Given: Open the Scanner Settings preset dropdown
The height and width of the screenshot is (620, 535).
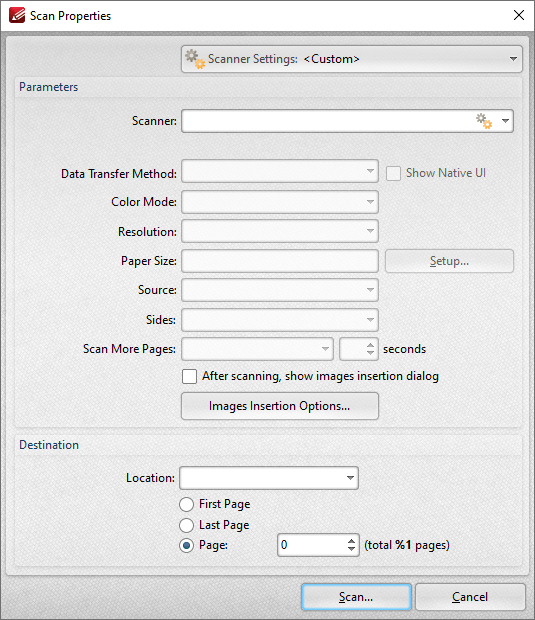Looking at the screenshot, I should [352, 59].
